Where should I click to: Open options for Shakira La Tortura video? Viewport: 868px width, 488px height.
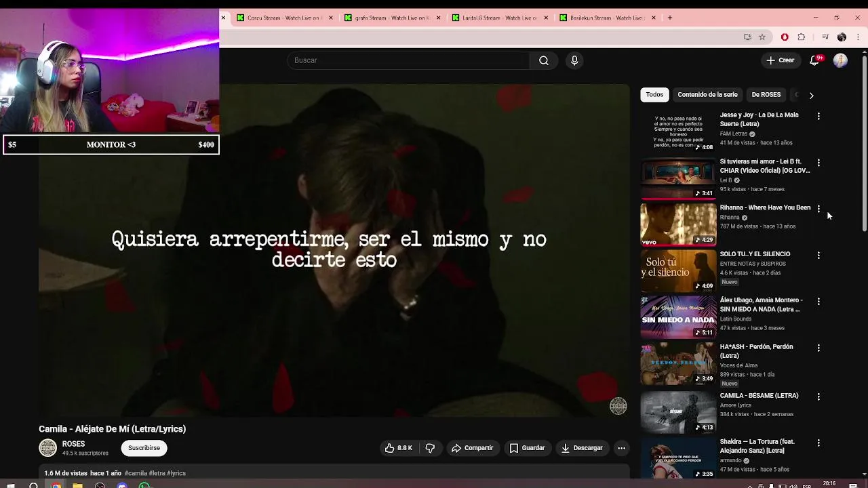click(x=818, y=443)
